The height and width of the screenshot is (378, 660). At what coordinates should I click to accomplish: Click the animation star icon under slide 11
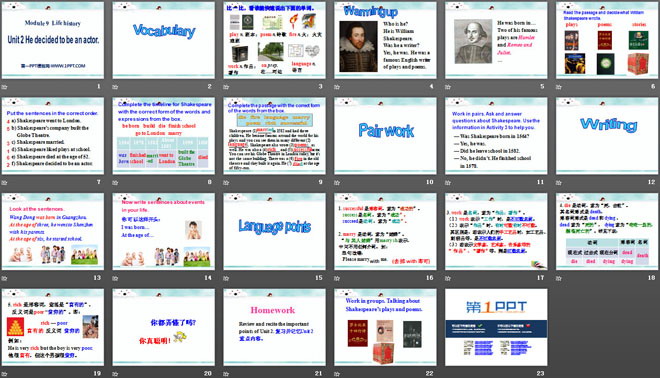[x=448, y=182]
